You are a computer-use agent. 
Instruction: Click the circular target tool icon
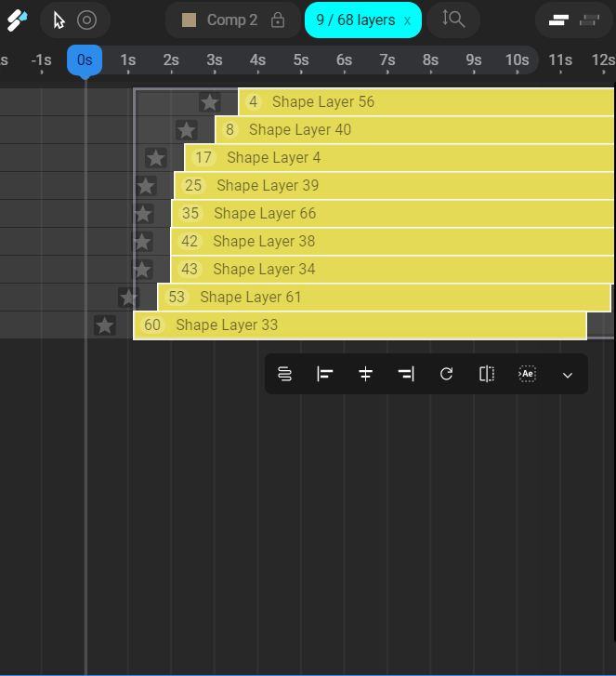pyautogui.click(x=86, y=20)
